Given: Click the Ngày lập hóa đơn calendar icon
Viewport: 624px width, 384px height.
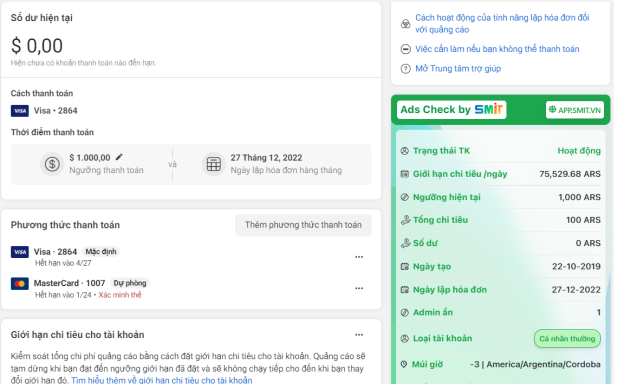Looking at the screenshot, I should [405, 290].
